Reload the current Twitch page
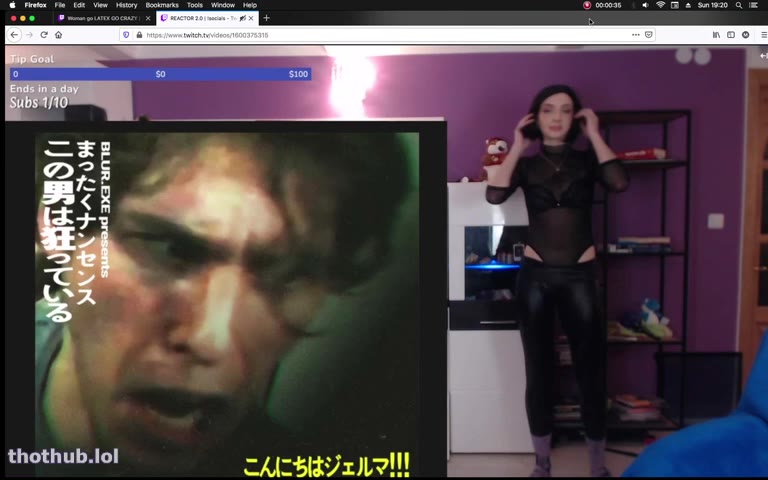This screenshot has width=768, height=480. click(x=44, y=35)
